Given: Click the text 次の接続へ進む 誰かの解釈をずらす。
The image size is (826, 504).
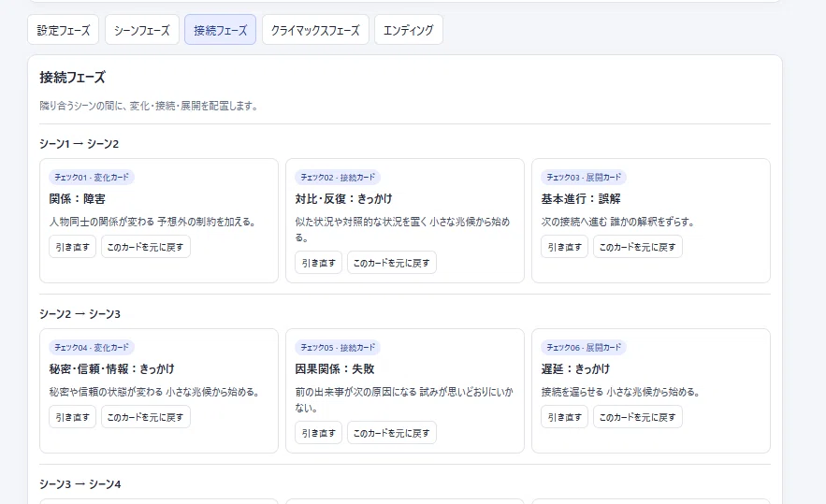Looking at the screenshot, I should pyautogui.click(x=618, y=222).
